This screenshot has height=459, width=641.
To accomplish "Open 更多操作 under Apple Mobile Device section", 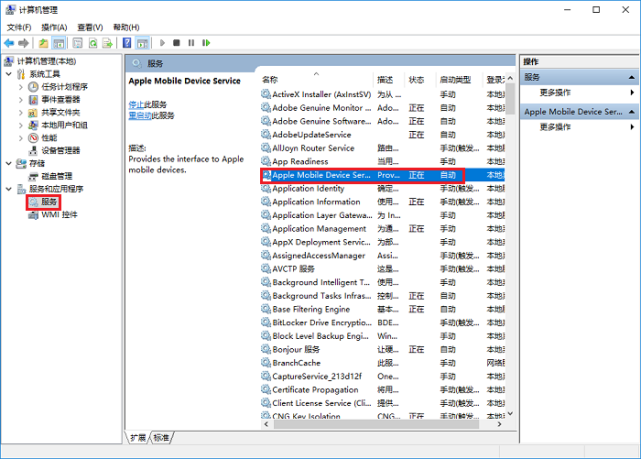I will (555, 127).
